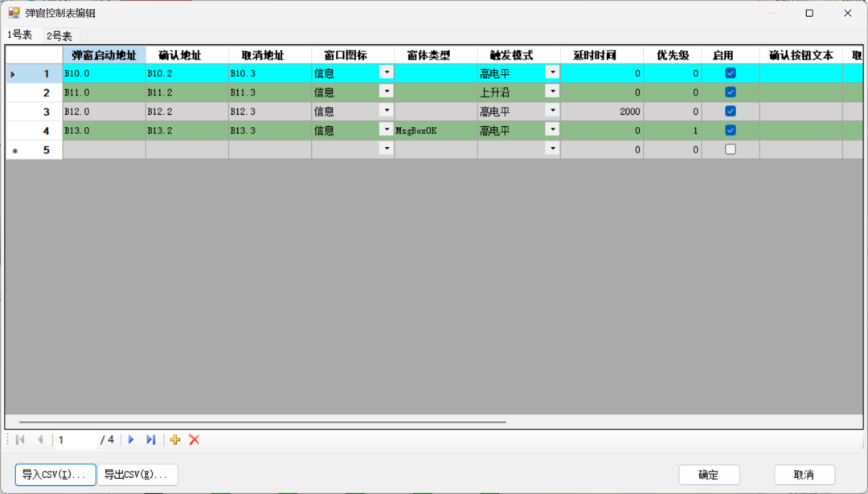
Task: Click cell B10.3
Action: [x=270, y=74]
